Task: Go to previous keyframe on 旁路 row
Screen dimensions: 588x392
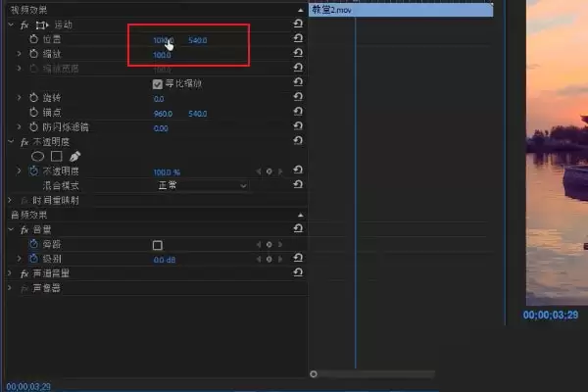Action: [x=259, y=245]
